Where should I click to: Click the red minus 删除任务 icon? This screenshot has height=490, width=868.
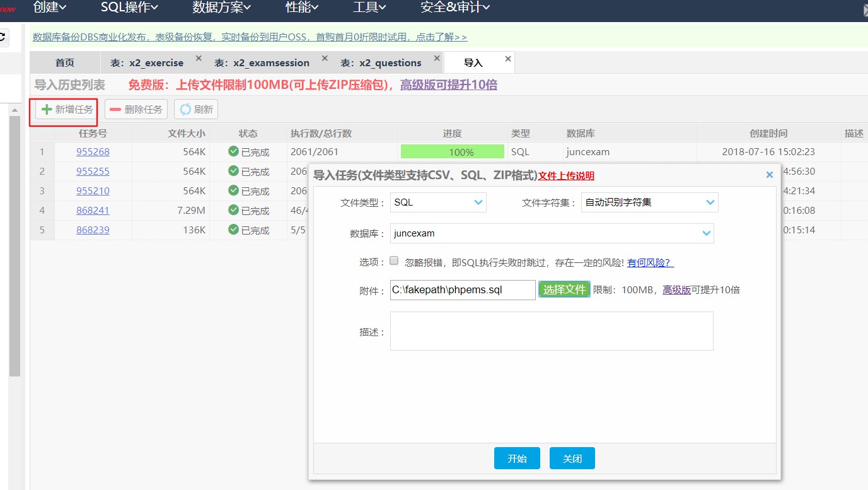115,109
